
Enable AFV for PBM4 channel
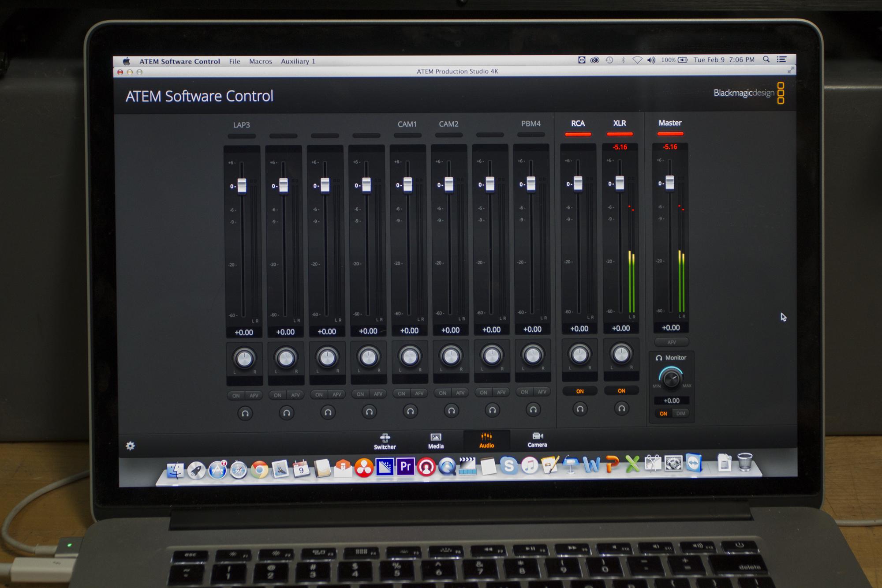coord(542,392)
